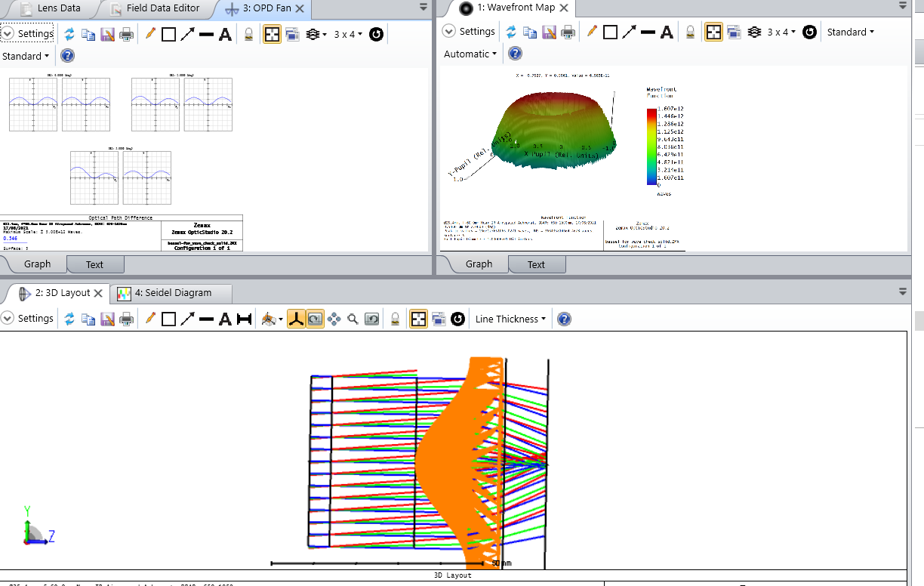Toggle active cursor in OPD Fan toolbar
This screenshot has width=924, height=586.
[x=273, y=34]
